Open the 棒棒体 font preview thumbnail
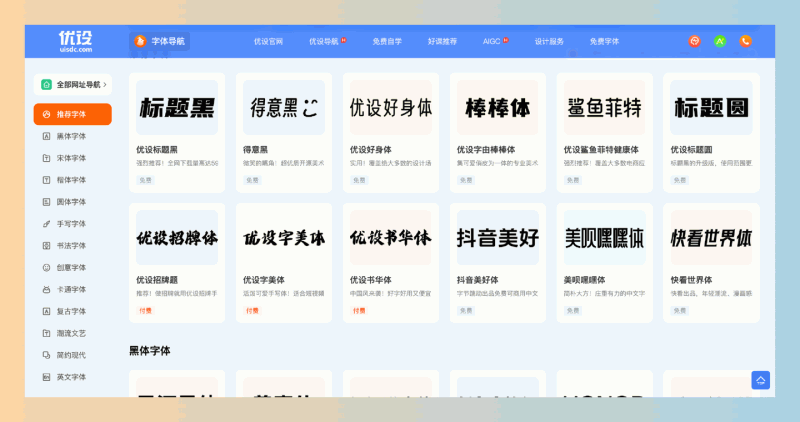800x422 pixels. tap(497, 108)
